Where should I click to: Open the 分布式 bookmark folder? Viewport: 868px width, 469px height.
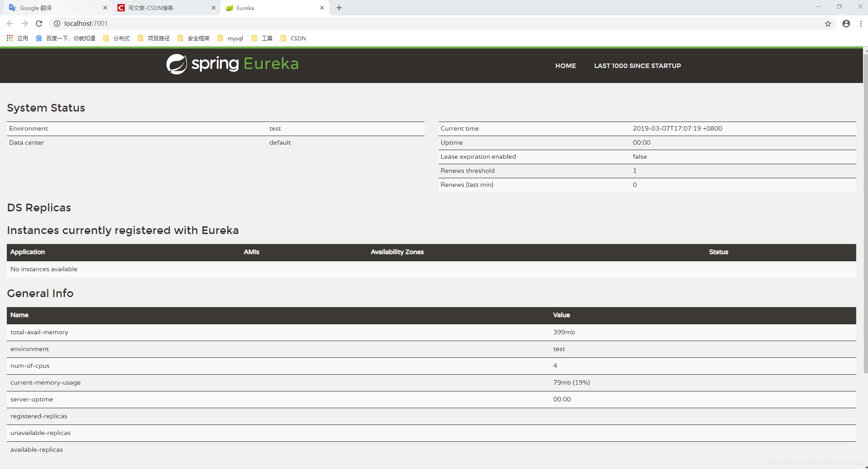click(117, 38)
